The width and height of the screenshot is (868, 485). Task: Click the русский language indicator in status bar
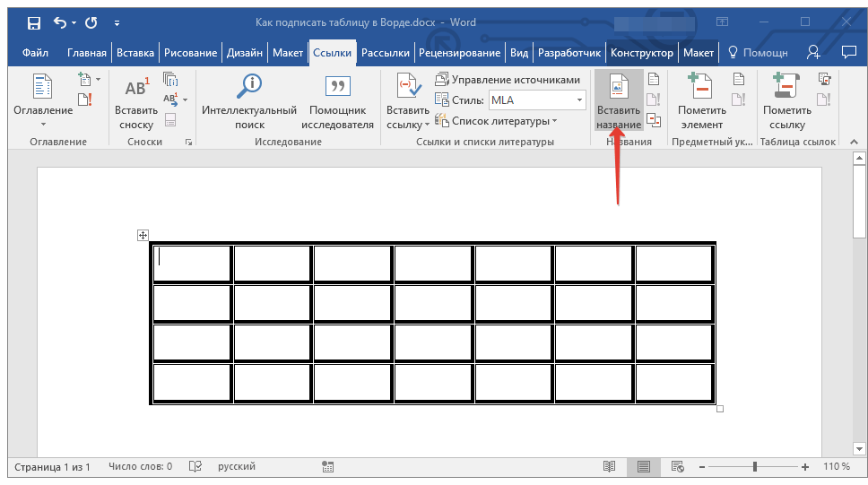[x=237, y=467]
